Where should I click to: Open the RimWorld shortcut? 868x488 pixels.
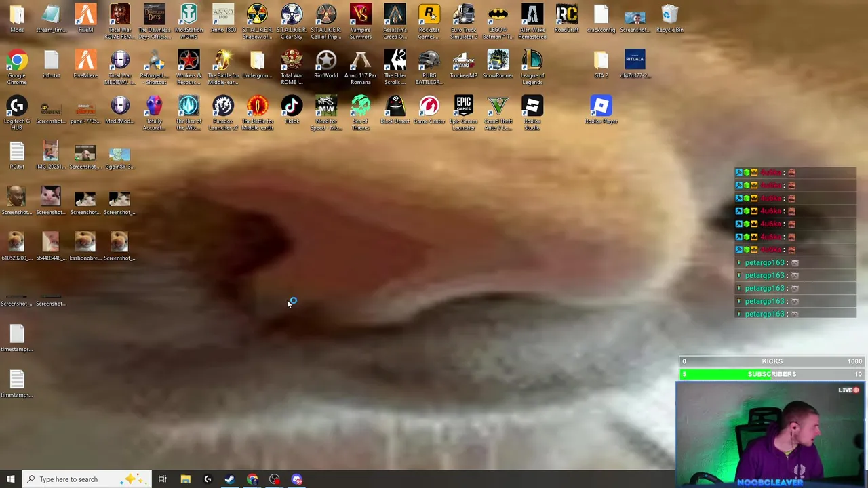(x=326, y=64)
